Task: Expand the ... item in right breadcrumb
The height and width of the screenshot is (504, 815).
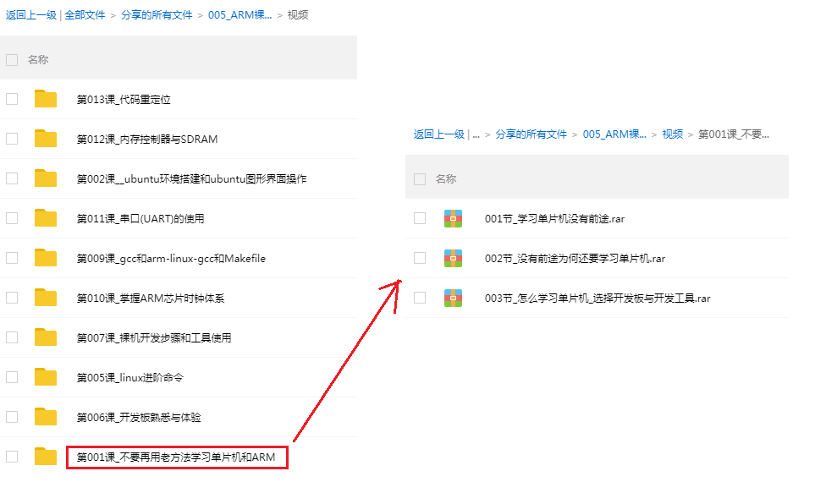Action: tap(476, 134)
